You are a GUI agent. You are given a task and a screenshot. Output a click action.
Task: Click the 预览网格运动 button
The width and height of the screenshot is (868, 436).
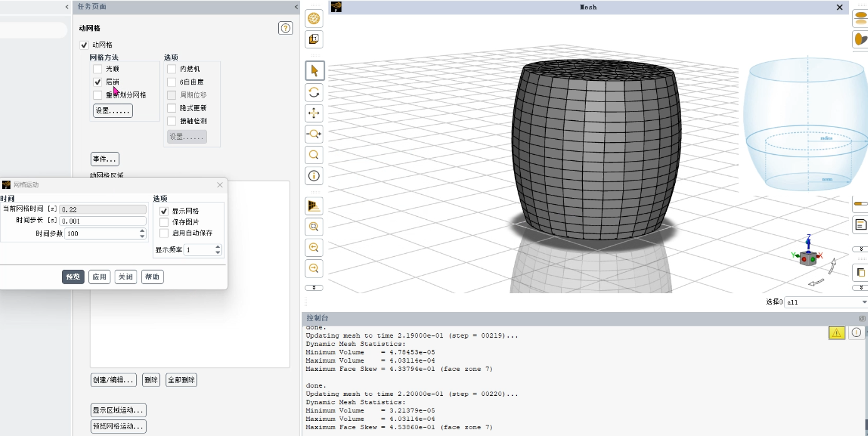pos(118,427)
